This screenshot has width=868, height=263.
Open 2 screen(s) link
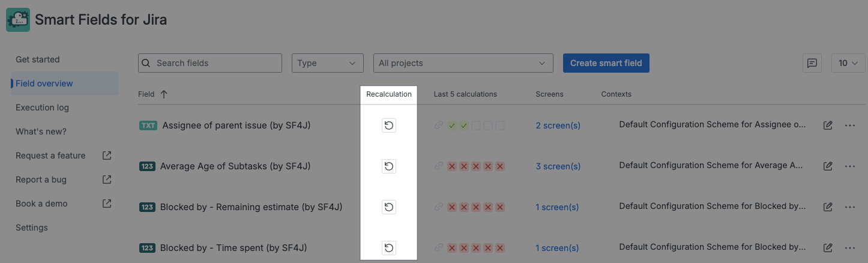pyautogui.click(x=558, y=125)
